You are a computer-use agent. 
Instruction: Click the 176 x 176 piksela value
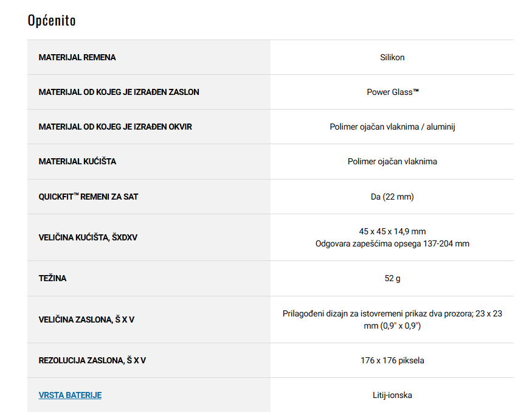[392, 360]
